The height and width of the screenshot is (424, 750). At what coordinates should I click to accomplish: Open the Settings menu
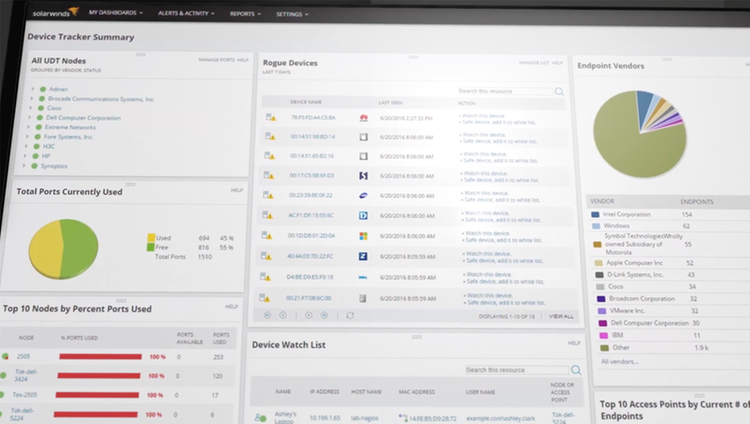click(292, 14)
